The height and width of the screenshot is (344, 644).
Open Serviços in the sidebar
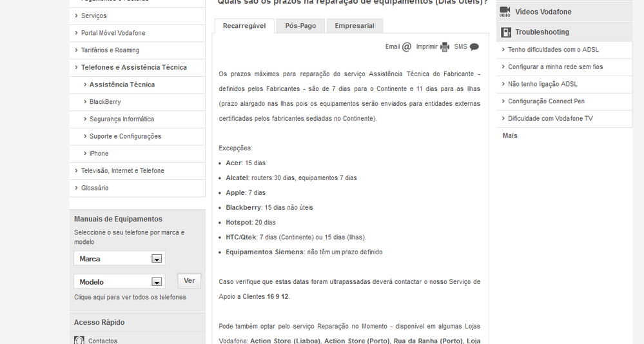click(x=93, y=15)
